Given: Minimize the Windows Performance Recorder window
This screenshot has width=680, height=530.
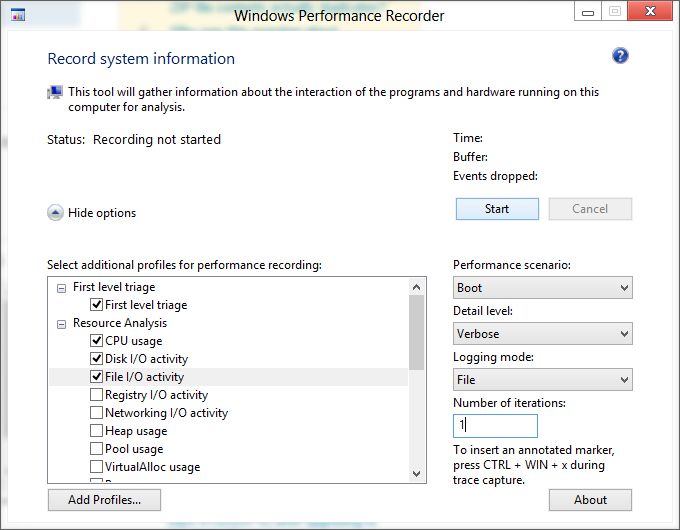Looking at the screenshot, I should (x=588, y=12).
